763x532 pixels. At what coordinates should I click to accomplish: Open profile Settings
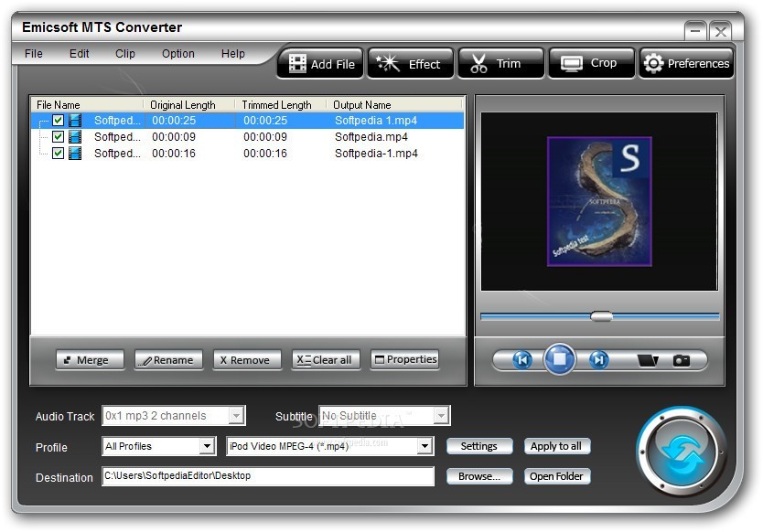point(479,446)
